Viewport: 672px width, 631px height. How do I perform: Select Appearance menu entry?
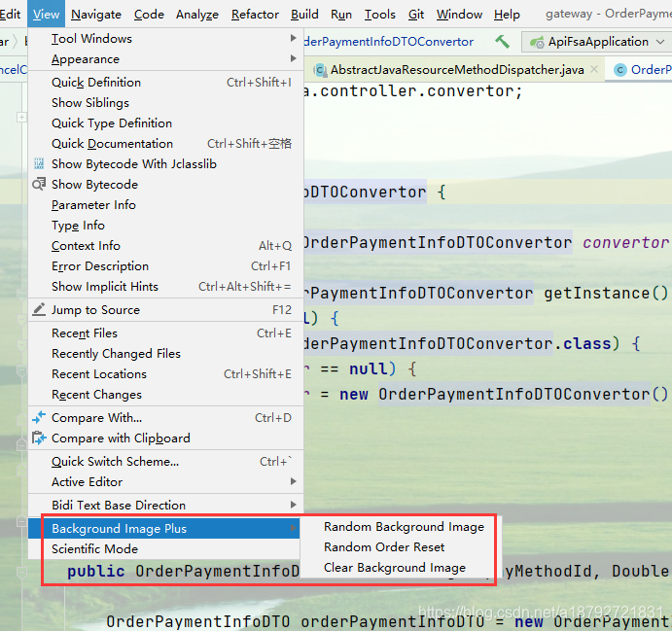pos(166,58)
